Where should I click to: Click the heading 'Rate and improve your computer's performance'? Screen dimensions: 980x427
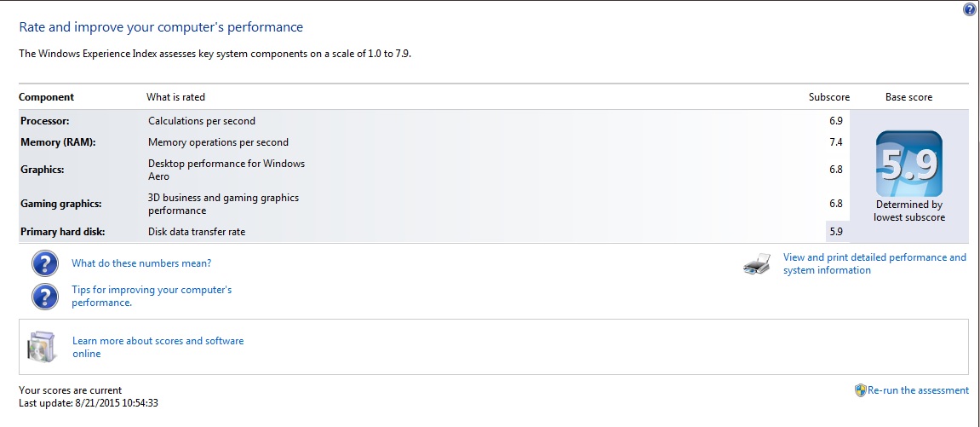coord(161,27)
